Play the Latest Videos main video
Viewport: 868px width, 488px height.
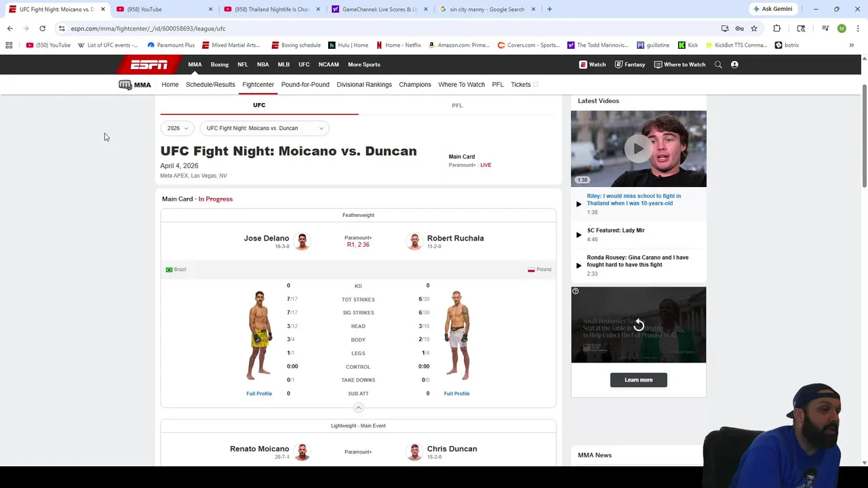[638, 148]
